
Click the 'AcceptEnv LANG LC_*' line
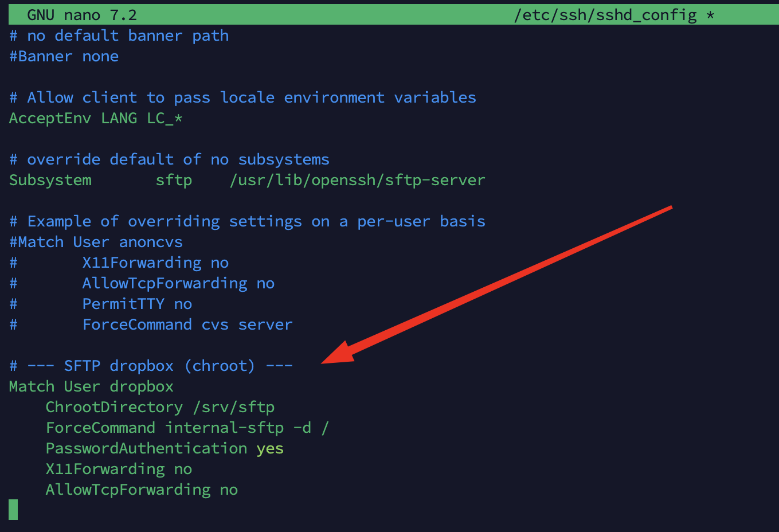[96, 118]
